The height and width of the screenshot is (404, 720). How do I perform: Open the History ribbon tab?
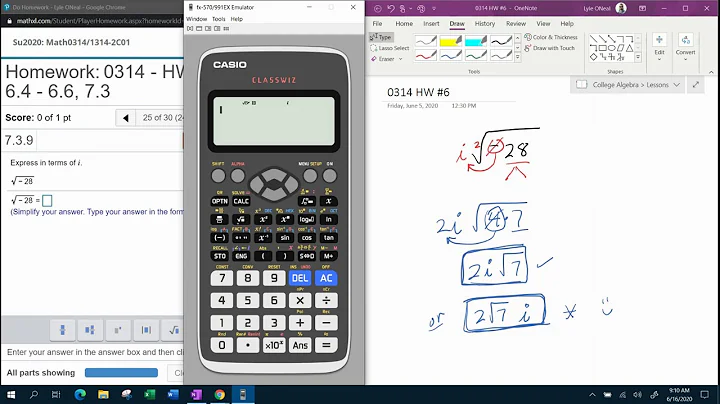tap(485, 23)
